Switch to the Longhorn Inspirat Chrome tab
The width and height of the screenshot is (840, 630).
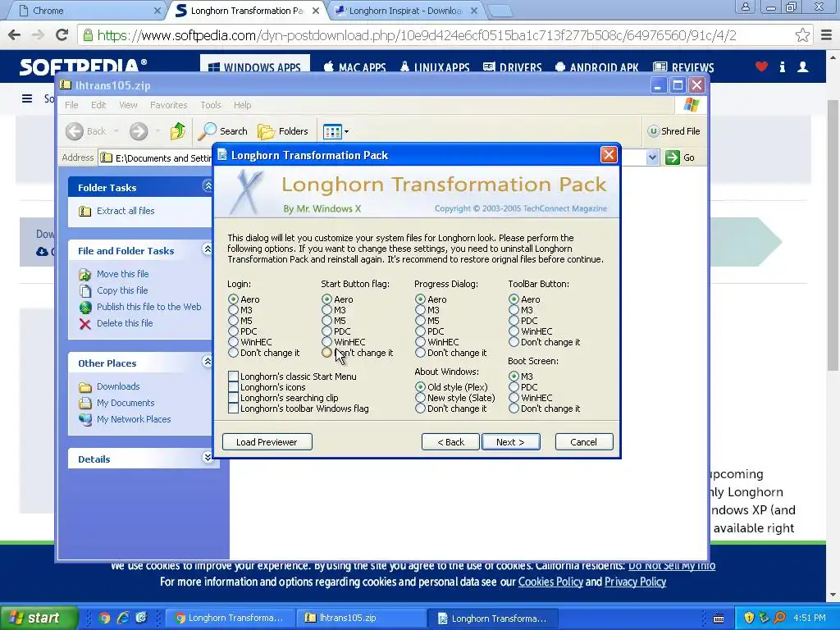(x=404, y=11)
